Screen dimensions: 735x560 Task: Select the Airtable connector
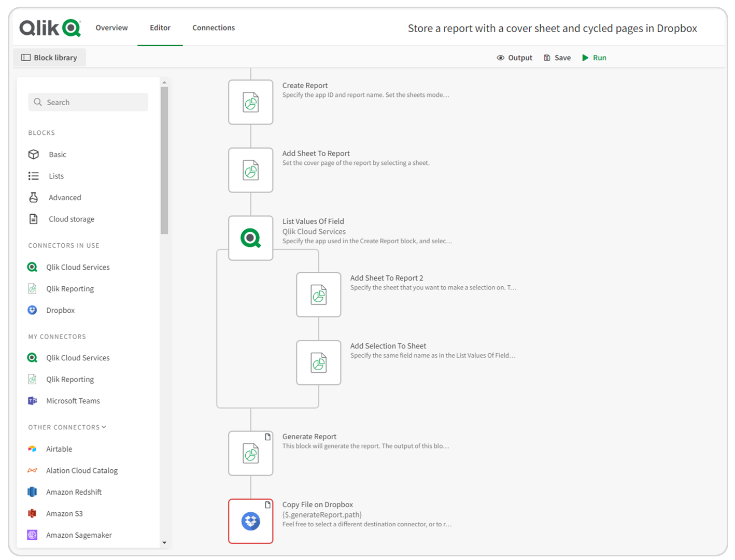50,449
